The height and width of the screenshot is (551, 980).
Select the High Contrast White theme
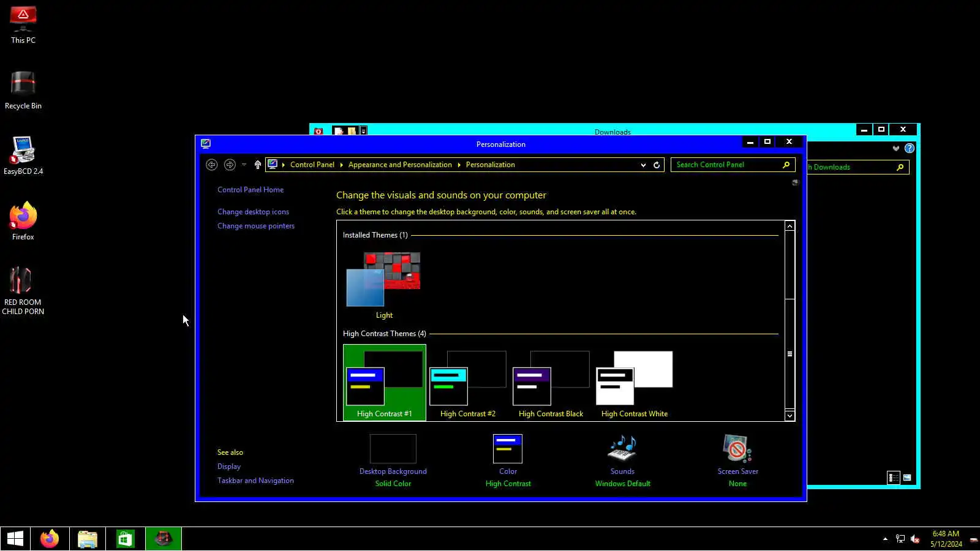point(635,383)
